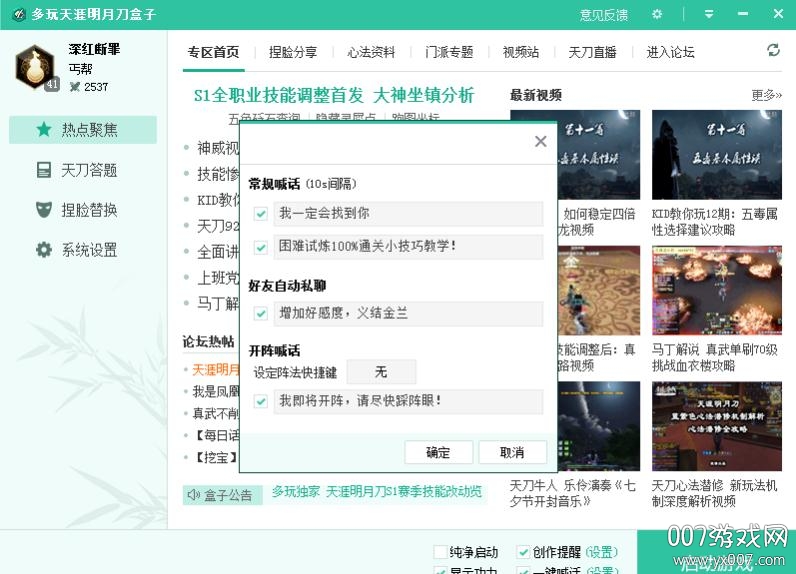Click the 盒子公告 speaker icon
This screenshot has height=574, width=796.
(x=193, y=494)
